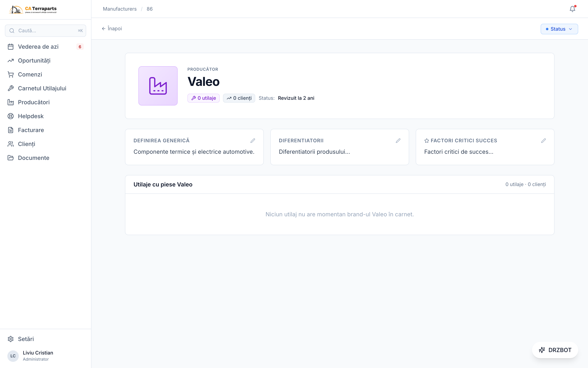Open Setări
Screen dimensions: 588x368
pos(46,339)
